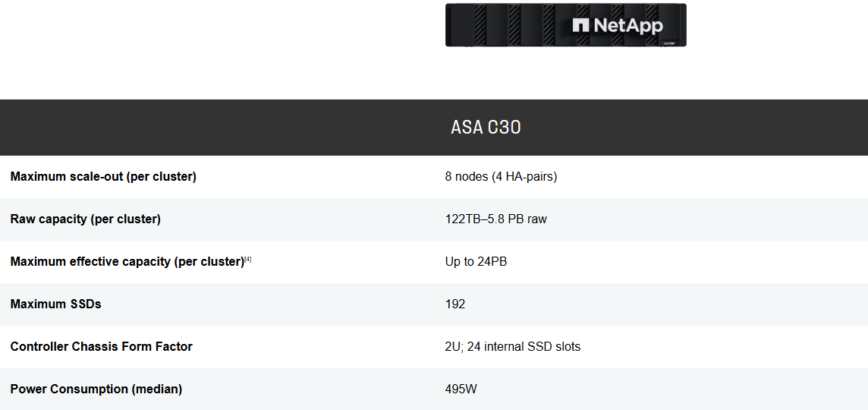Click the small model label on chassis right edge
Screen dimensions: 868x410
click(669, 43)
